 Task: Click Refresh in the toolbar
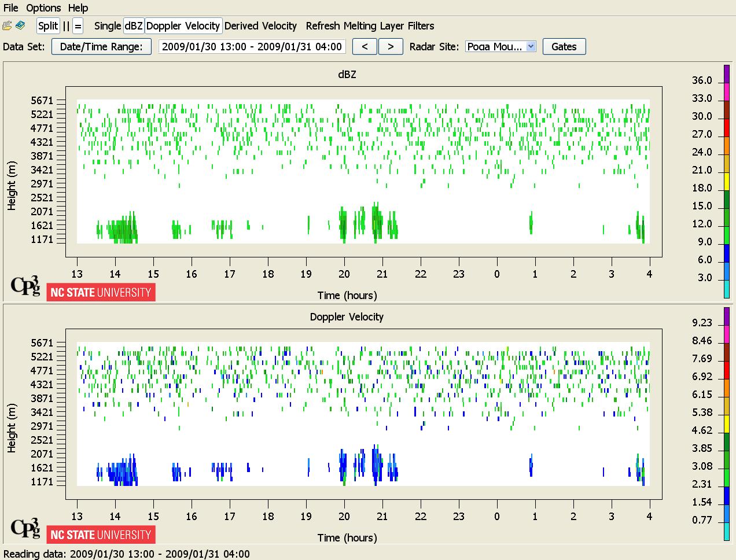pyautogui.click(x=323, y=26)
